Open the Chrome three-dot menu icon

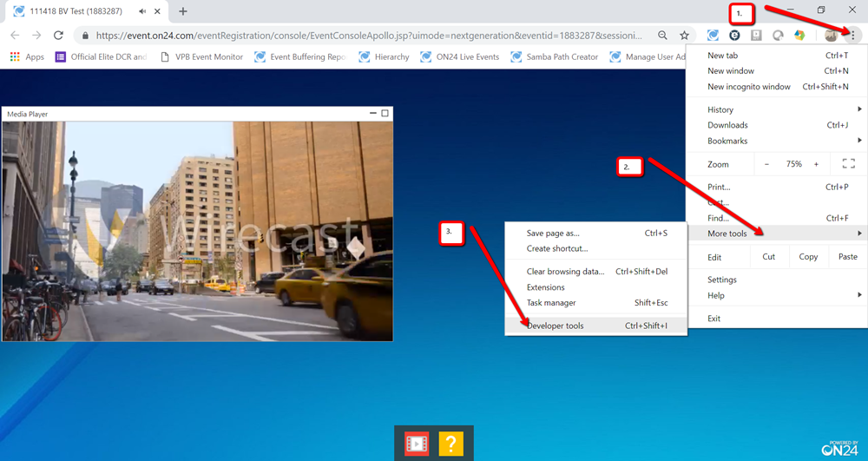853,36
